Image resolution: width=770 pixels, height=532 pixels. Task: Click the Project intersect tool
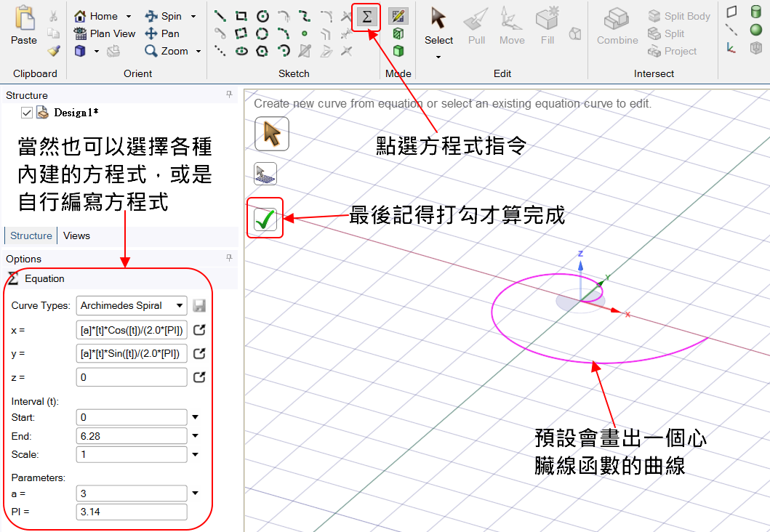(673, 51)
